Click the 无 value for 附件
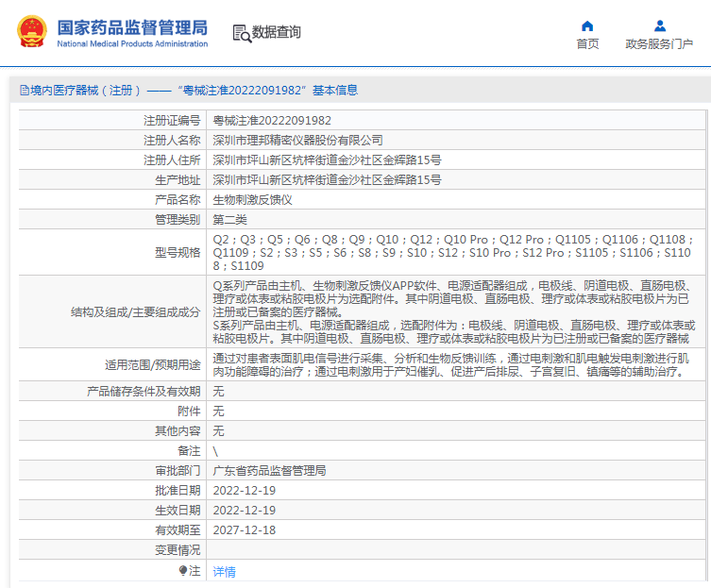 coord(218,412)
